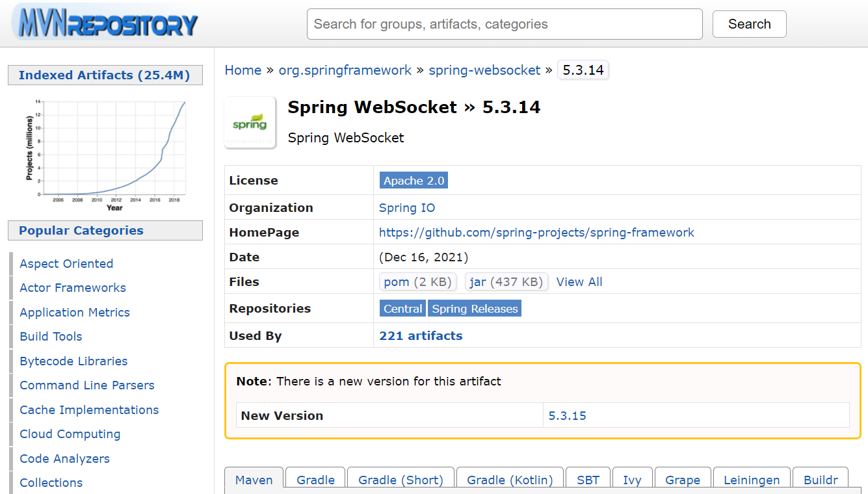
Task: Click the date text (Dec 16, 2021)
Action: [x=424, y=257]
